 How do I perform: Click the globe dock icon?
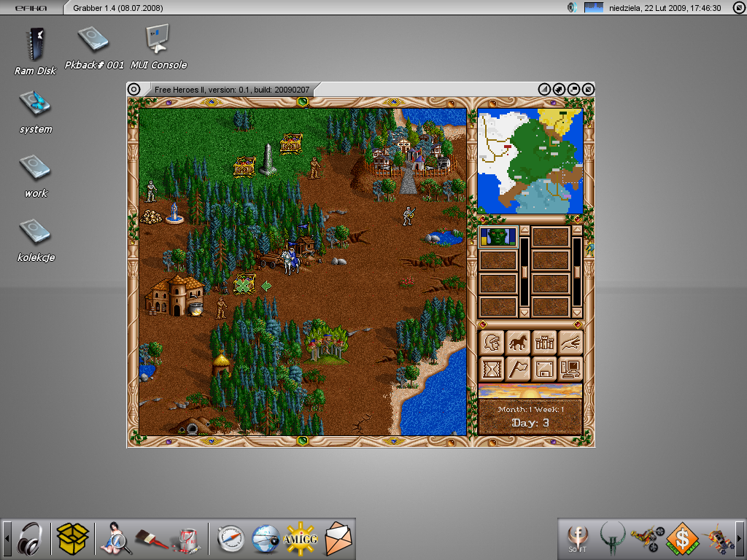point(266,539)
